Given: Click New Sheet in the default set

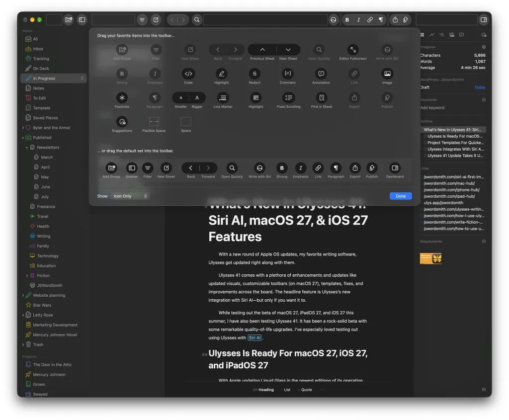Looking at the screenshot, I should coord(166,168).
